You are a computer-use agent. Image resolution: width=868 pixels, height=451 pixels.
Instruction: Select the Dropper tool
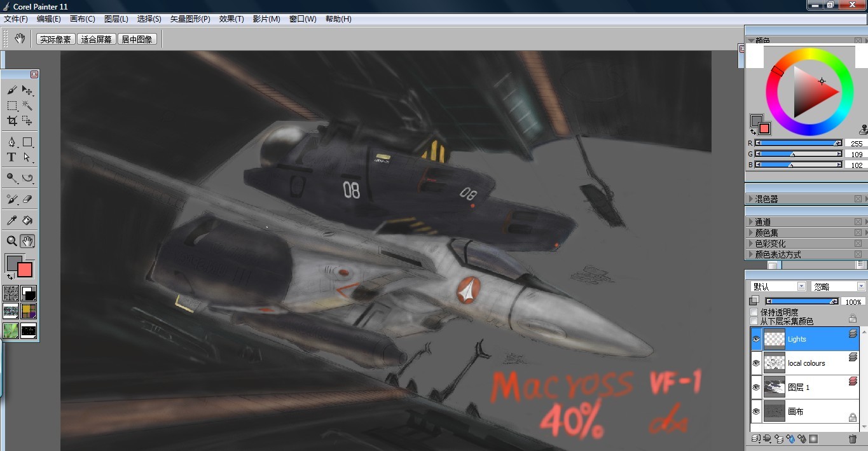(x=12, y=220)
